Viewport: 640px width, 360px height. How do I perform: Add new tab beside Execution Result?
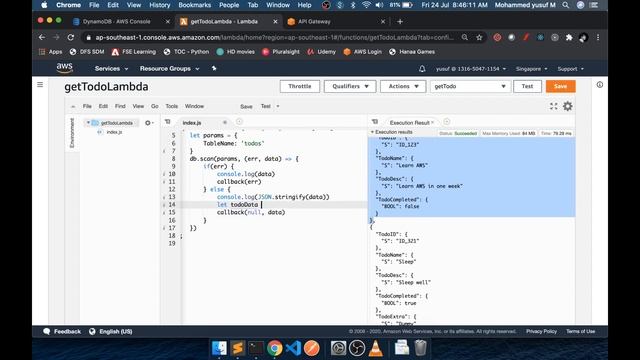pyautogui.click(x=447, y=122)
